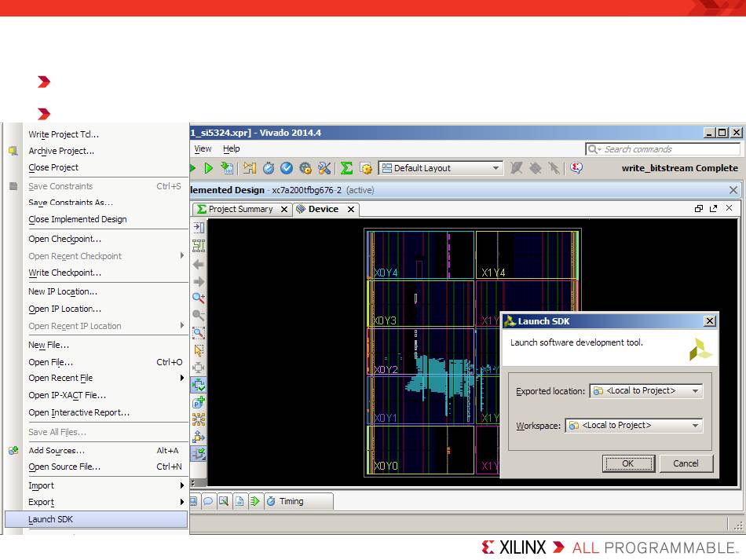Click the Previous Position left arrow icon
Image resolution: width=746 pixels, height=560 pixels.
tap(199, 265)
